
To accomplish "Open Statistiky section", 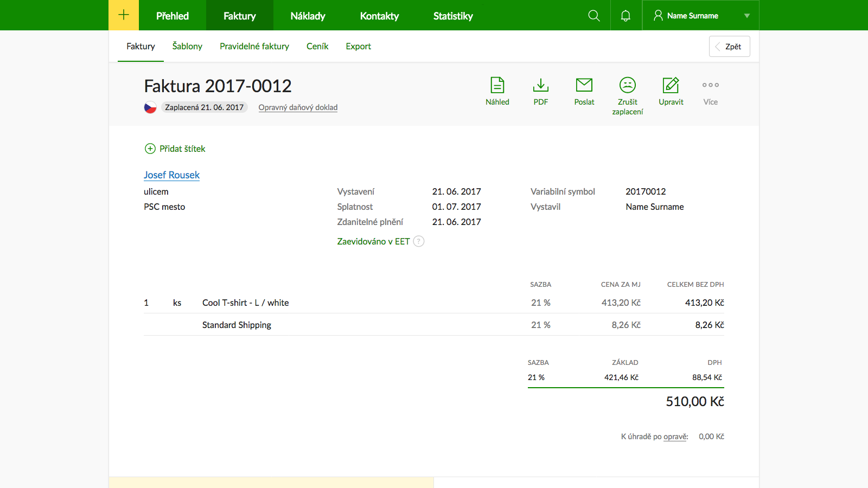I will pyautogui.click(x=453, y=16).
